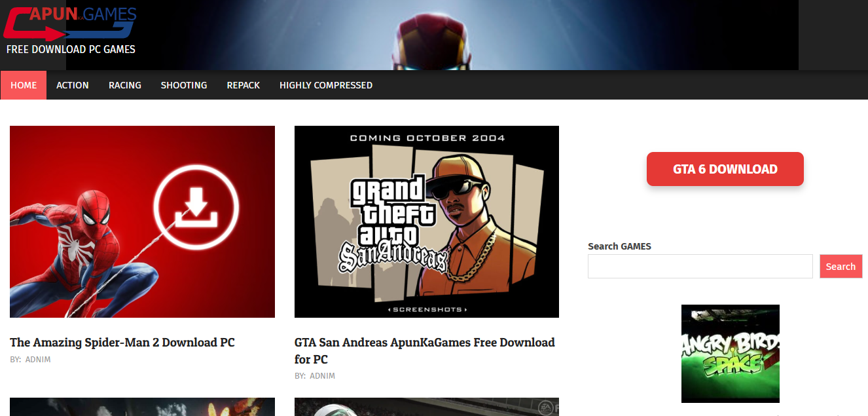Click the FREE DOWNLOAD PC GAMES tagline

click(x=71, y=49)
